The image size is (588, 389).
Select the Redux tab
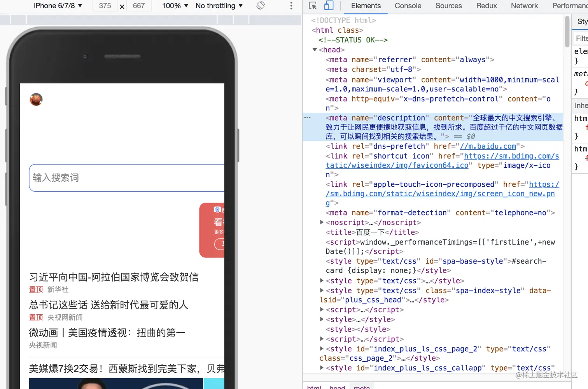486,6
